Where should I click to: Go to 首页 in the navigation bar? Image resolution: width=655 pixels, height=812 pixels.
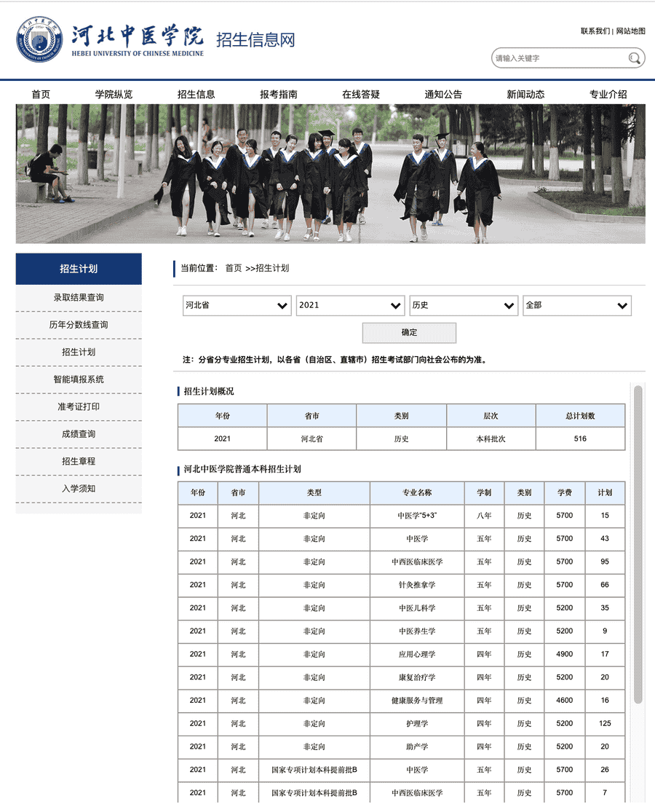41,94
